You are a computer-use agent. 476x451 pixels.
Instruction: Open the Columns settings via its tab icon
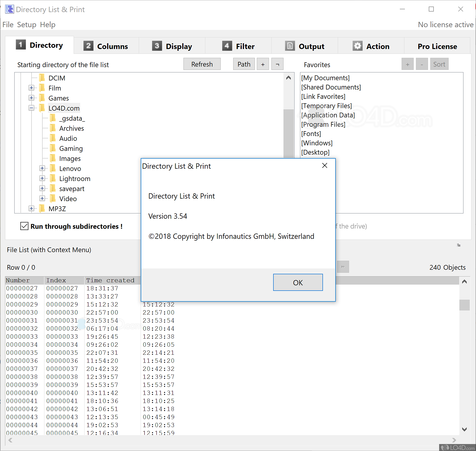[88, 46]
